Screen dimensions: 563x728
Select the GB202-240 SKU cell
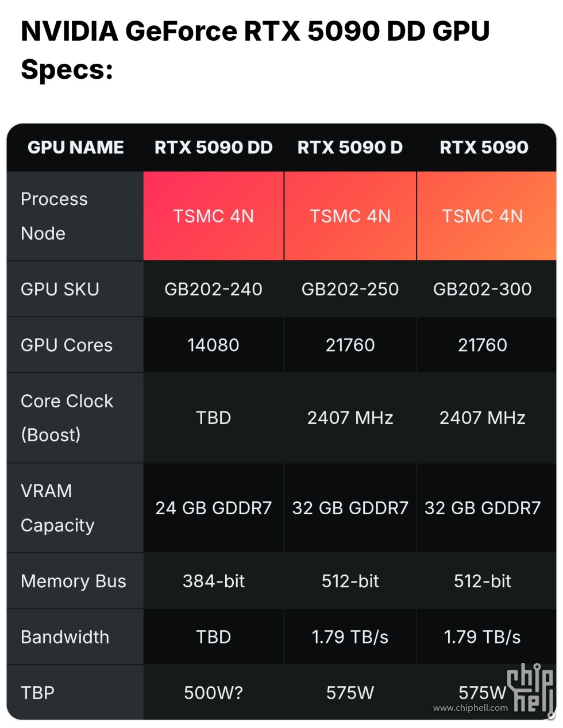[x=214, y=289]
